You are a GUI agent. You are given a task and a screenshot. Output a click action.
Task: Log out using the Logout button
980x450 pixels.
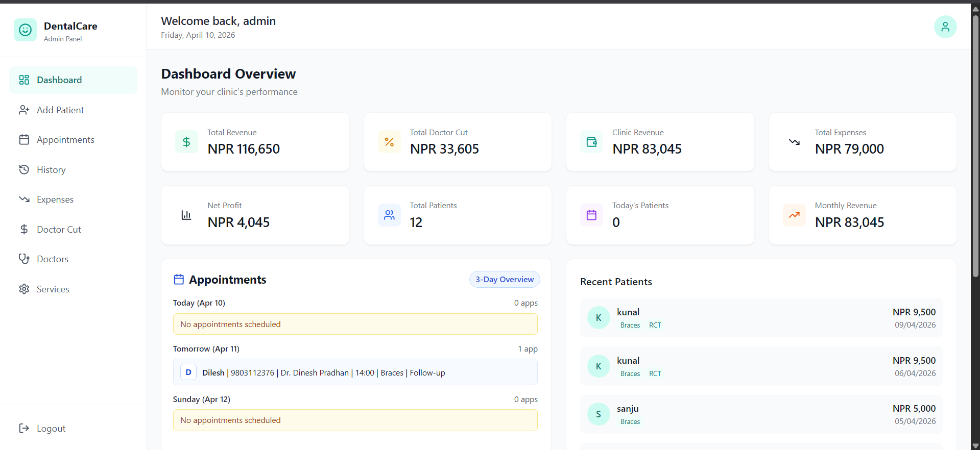point(74,429)
